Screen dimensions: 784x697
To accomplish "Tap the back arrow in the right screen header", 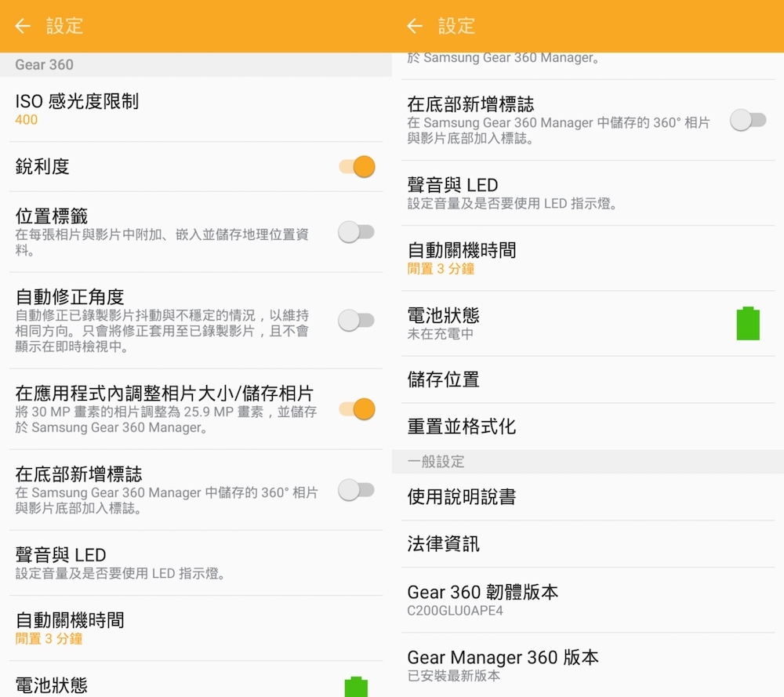I will 415,26.
